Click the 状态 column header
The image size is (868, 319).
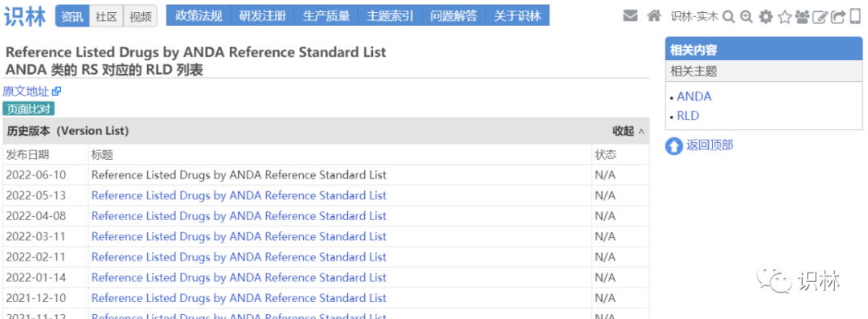coord(606,154)
